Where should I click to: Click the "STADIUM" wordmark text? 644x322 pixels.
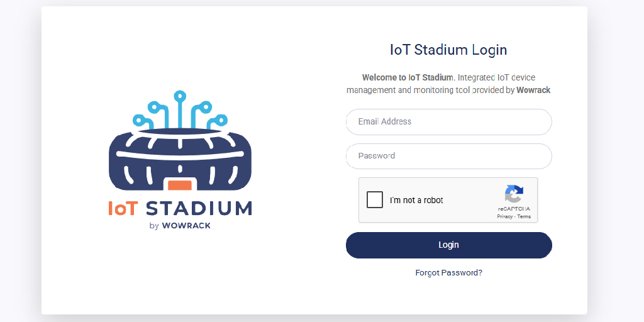click(199, 208)
